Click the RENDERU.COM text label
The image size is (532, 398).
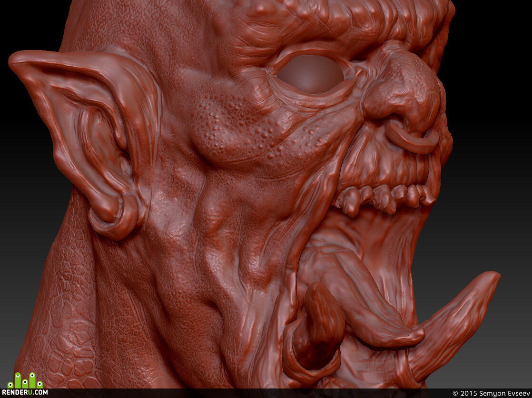(x=25, y=392)
